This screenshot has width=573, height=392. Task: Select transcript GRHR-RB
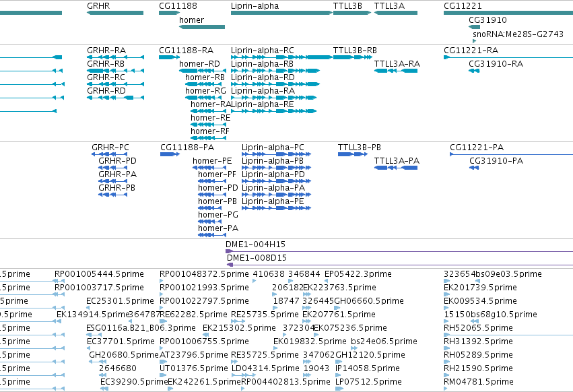point(116,71)
